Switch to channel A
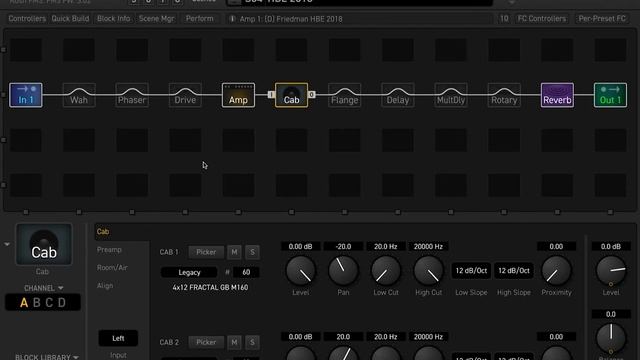Image resolution: width=640 pixels, height=360 pixels. [x=24, y=303]
